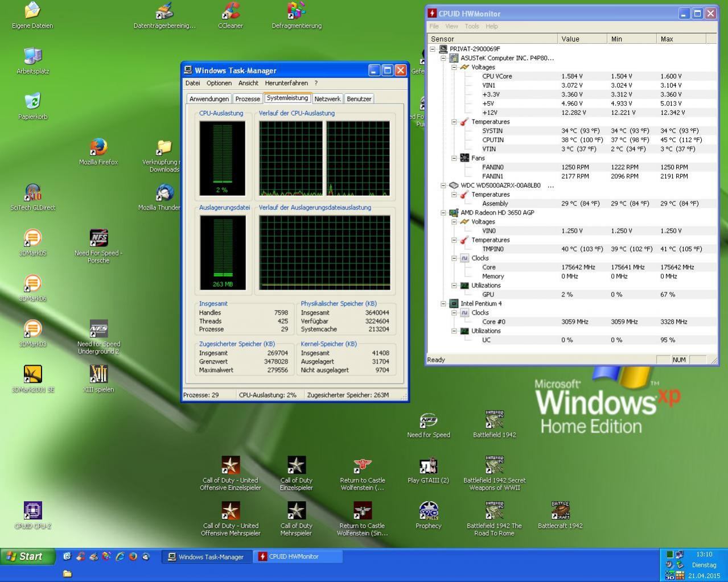Collapse ASUSTeK Computer INC. node
The width and height of the screenshot is (728, 582).
(x=443, y=58)
